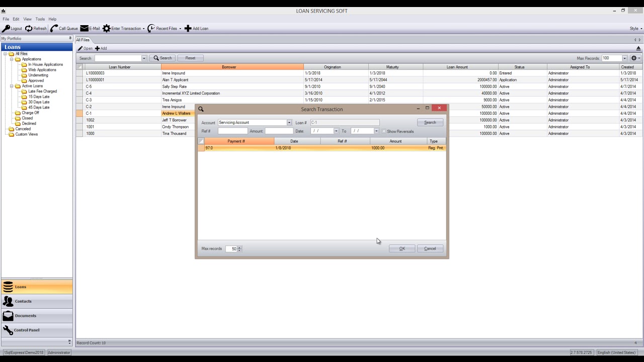Viewport: 644px width, 362px height.
Task: Click the Max records stepper in dialog
Action: coord(239,249)
